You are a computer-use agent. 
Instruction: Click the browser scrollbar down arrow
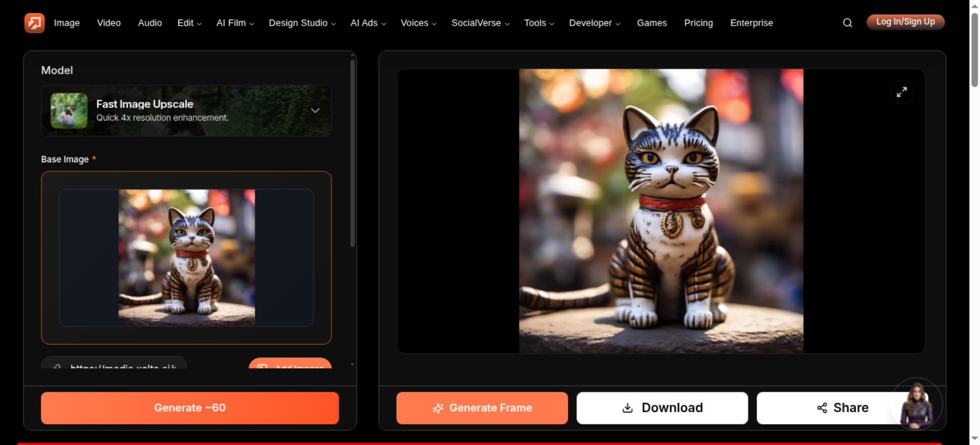(x=975, y=439)
